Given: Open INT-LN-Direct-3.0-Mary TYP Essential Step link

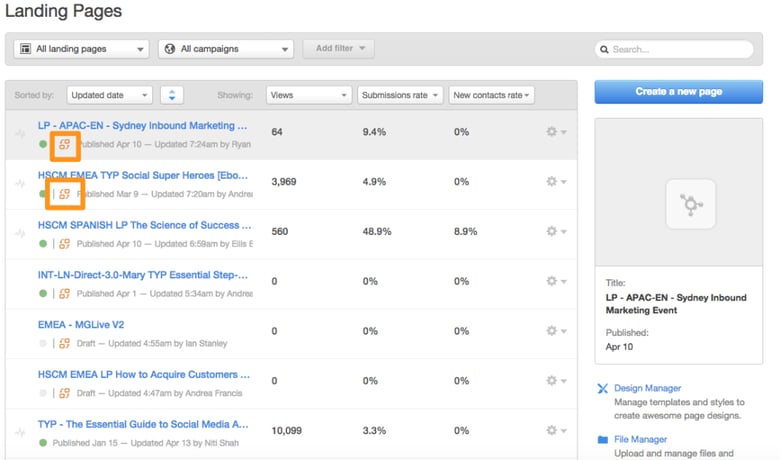Looking at the screenshot, I should 143,275.
